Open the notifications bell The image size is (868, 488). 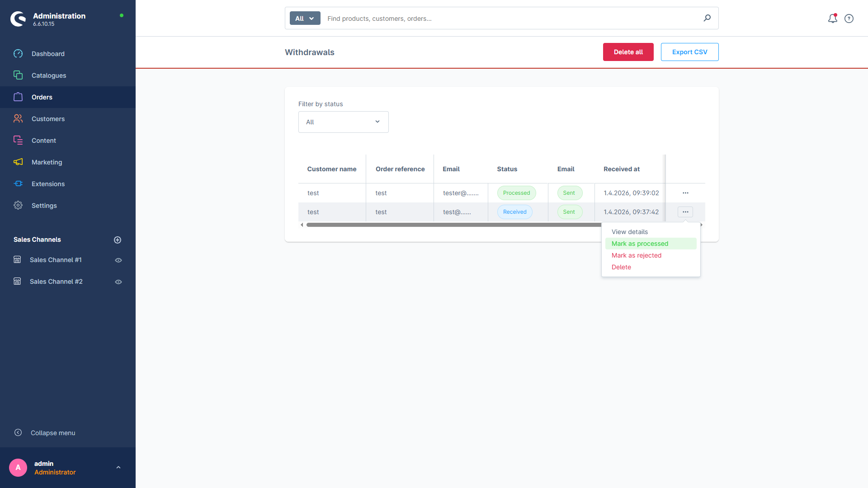[x=832, y=19]
